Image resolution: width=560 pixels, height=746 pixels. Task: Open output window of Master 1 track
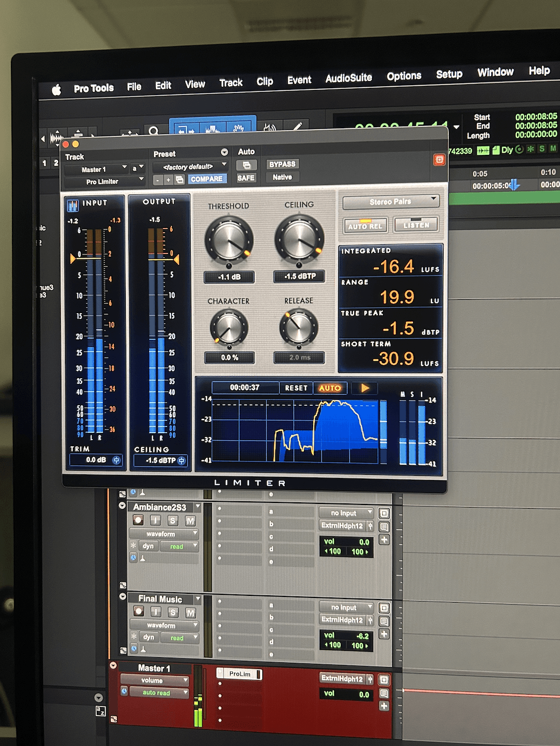coord(384,680)
